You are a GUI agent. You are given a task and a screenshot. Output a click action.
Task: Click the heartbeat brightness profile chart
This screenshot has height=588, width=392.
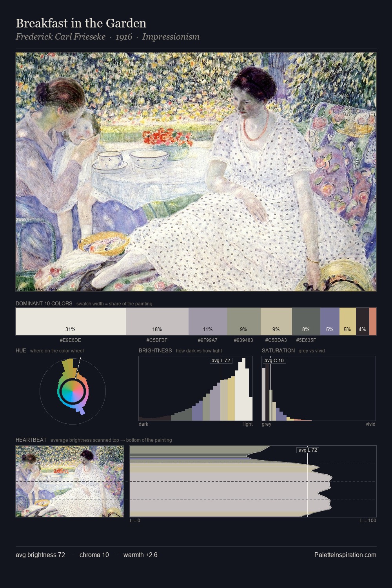point(253,481)
